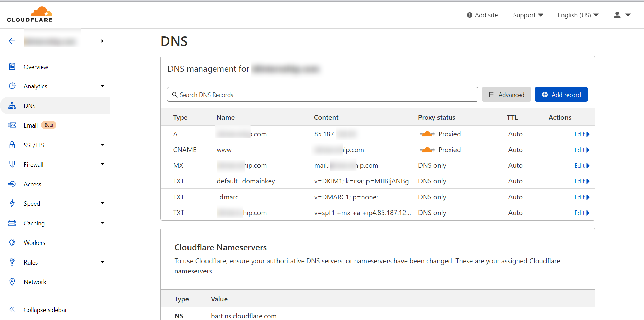The height and width of the screenshot is (320, 644).
Task: Click the TTL column header
Action: pos(512,117)
